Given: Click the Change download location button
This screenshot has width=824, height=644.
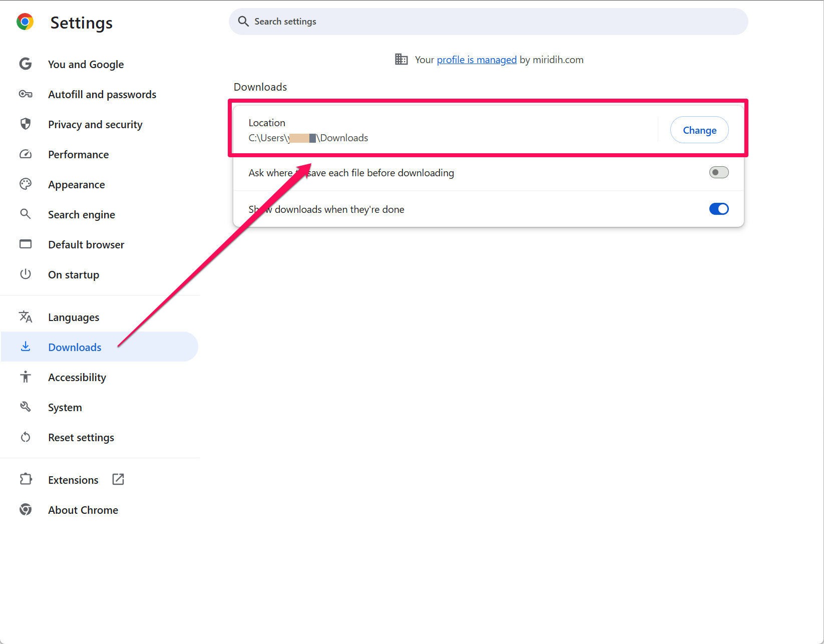Looking at the screenshot, I should point(699,130).
